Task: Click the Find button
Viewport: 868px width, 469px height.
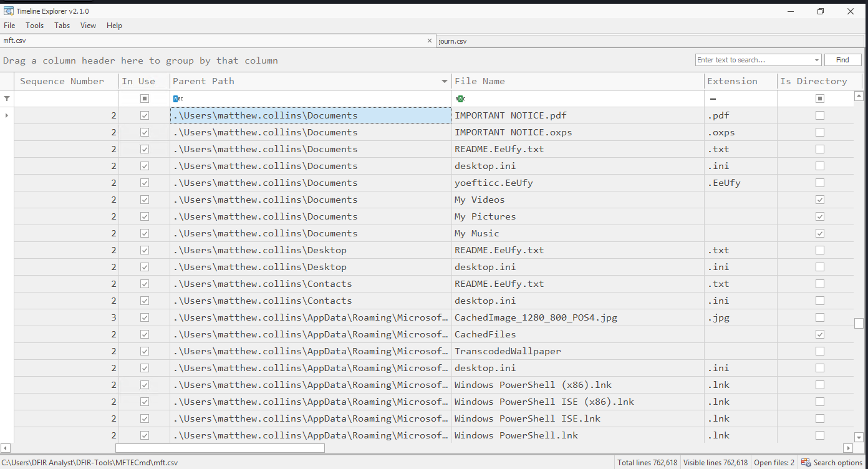Action: 842,60
